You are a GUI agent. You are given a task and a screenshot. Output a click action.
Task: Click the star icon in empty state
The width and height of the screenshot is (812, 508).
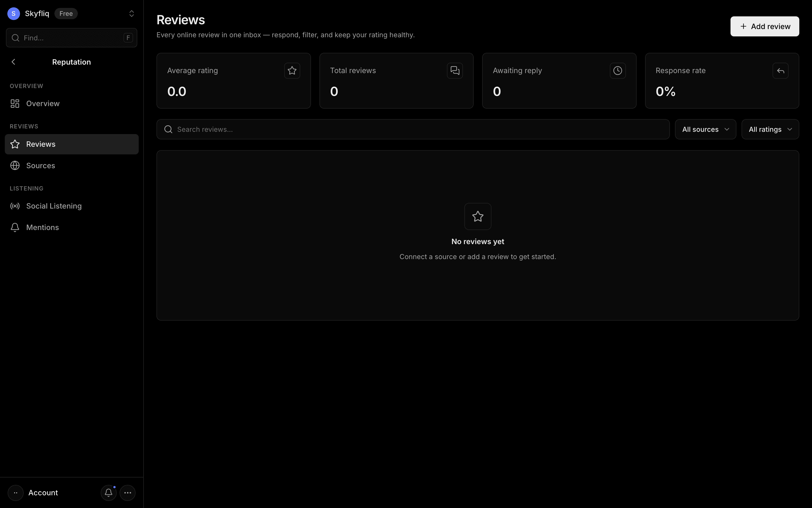[478, 216]
